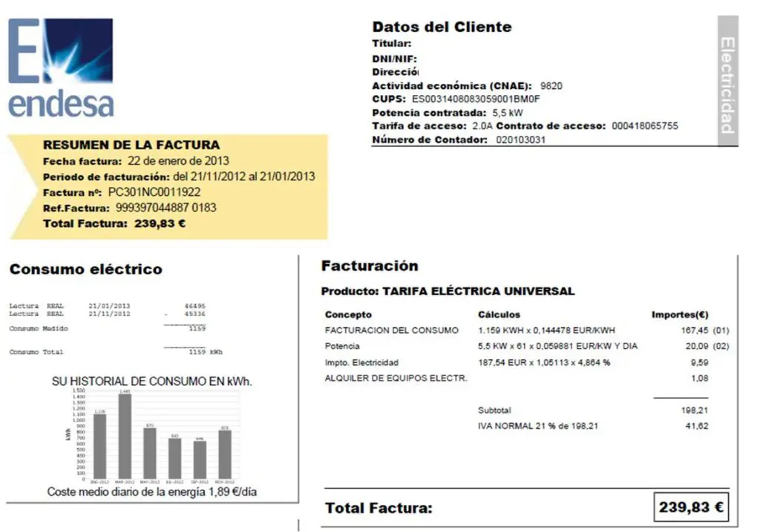Click the CUPS code ES0031408083059001BM0F
Screen dimensions: 760x532
[476, 99]
